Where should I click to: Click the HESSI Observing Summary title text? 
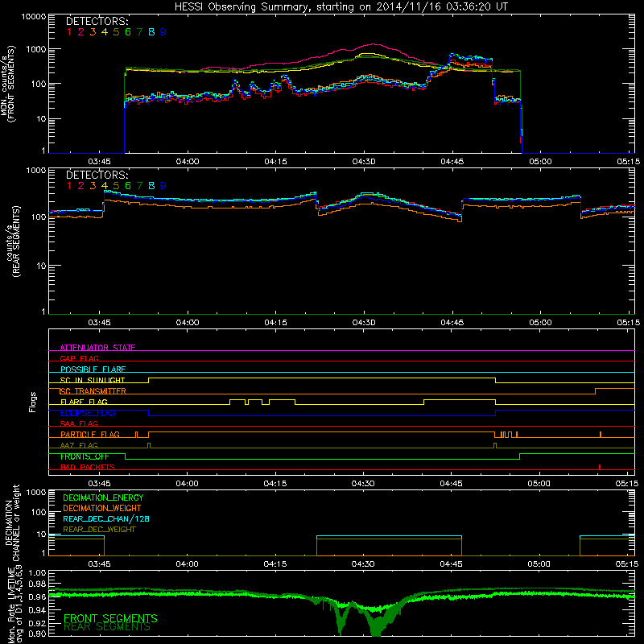click(x=341, y=6)
